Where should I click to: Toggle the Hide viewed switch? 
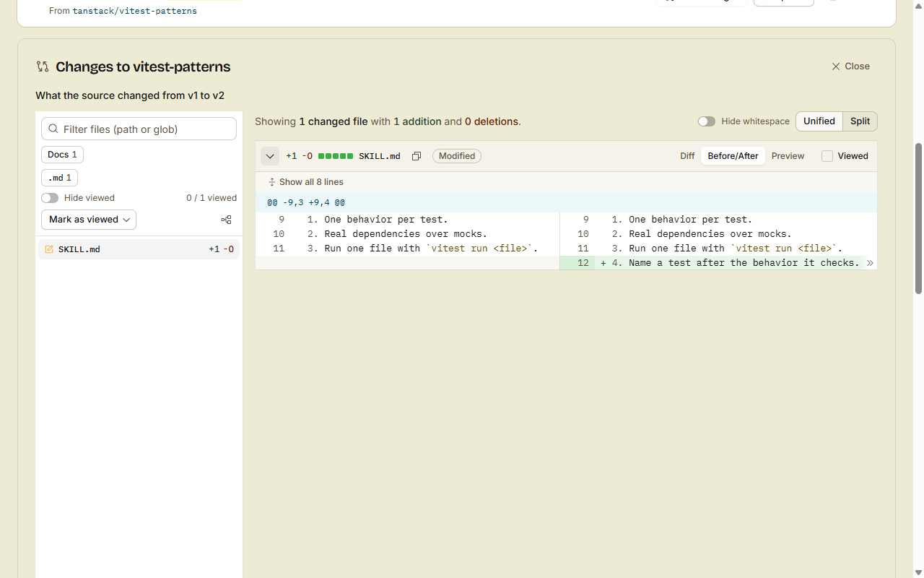[x=50, y=198]
